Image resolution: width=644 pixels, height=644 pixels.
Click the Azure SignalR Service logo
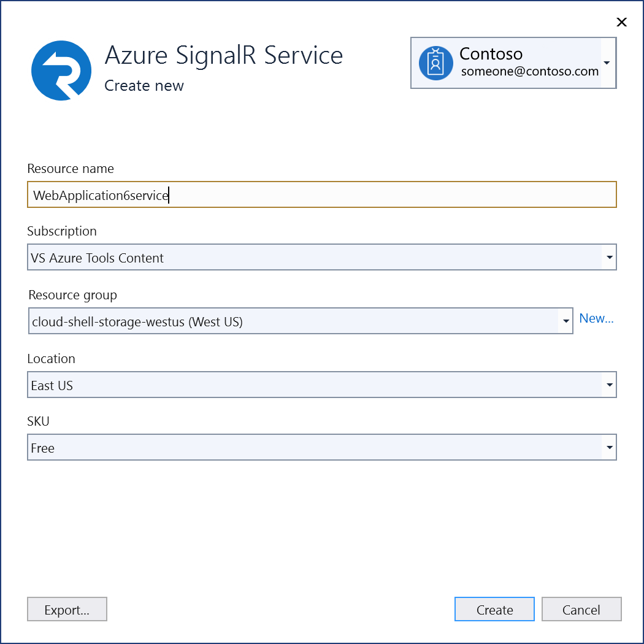[61, 70]
